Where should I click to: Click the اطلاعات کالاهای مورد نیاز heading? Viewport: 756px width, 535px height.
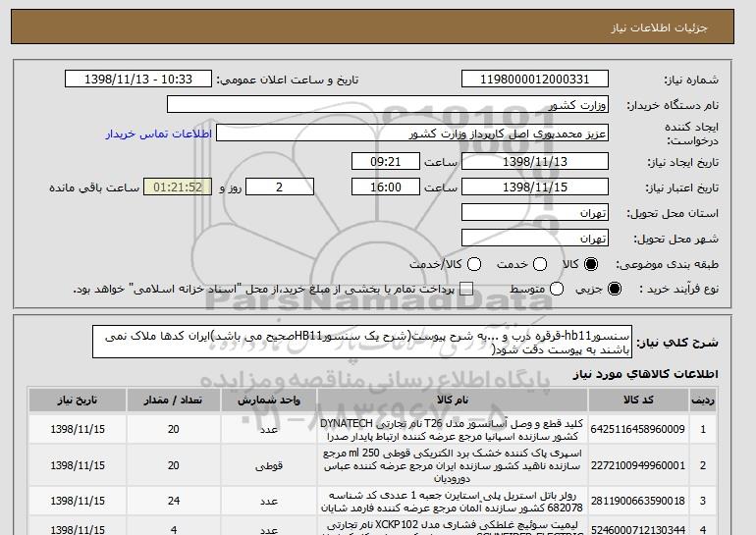tap(646, 374)
